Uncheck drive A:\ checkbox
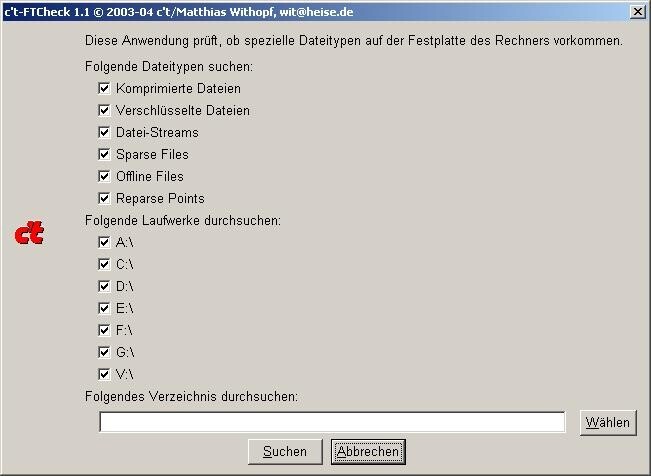Screen dimensions: 651x476 click(x=104, y=243)
